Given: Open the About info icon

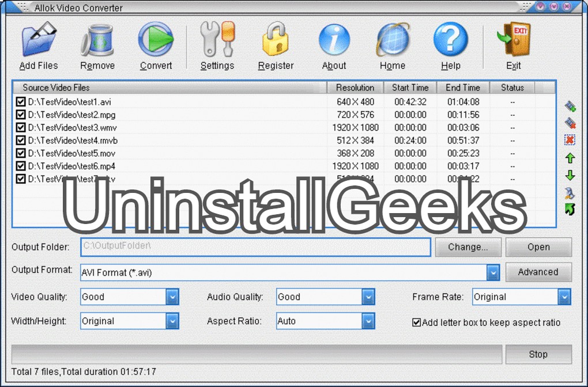Looking at the screenshot, I should click(x=334, y=40).
